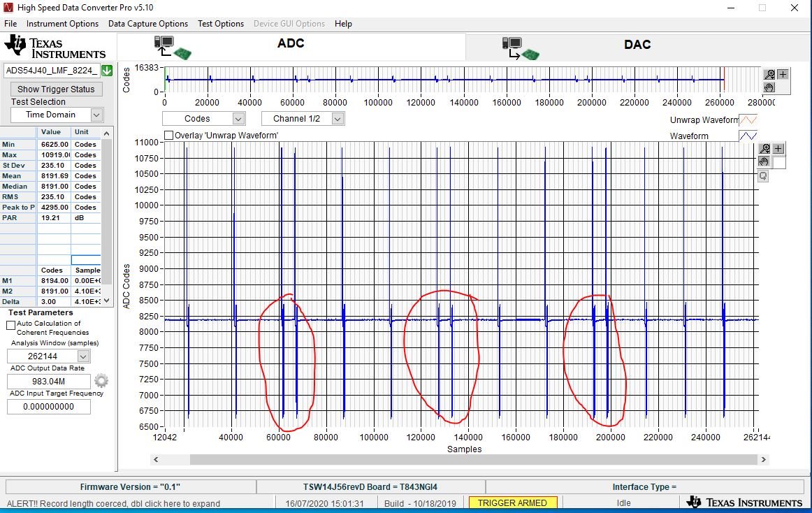Enable Overlay 'Unwrap Waveform' checkbox

coord(169,136)
